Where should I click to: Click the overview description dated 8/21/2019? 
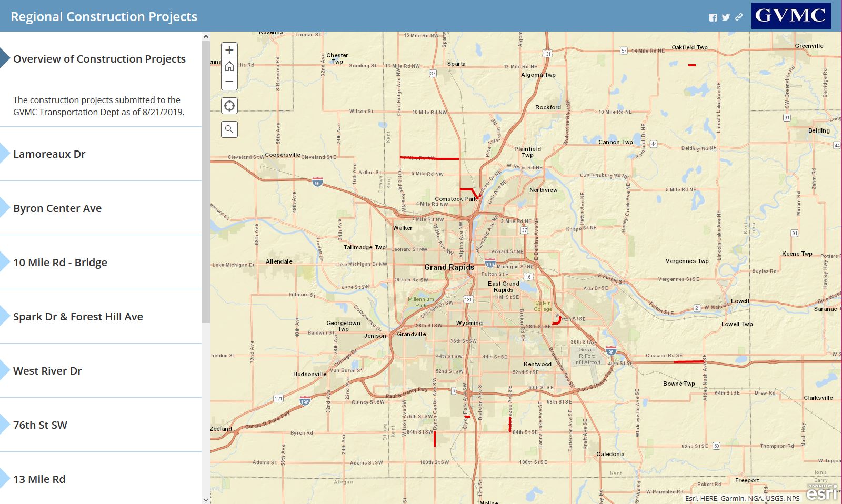pos(99,106)
